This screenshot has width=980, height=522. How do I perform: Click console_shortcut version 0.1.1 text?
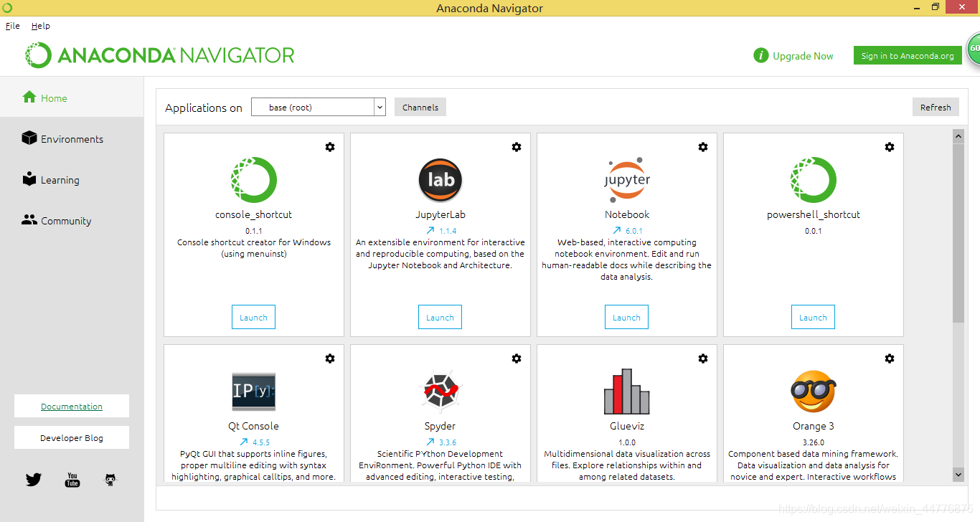pyautogui.click(x=254, y=231)
